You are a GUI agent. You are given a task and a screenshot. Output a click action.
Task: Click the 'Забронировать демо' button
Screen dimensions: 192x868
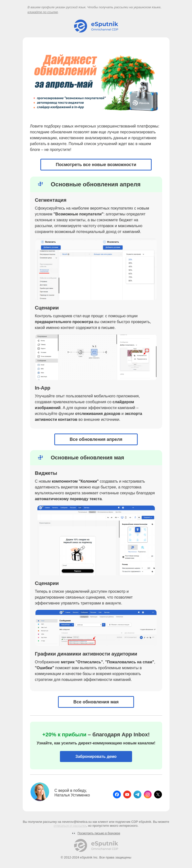[96, 756]
